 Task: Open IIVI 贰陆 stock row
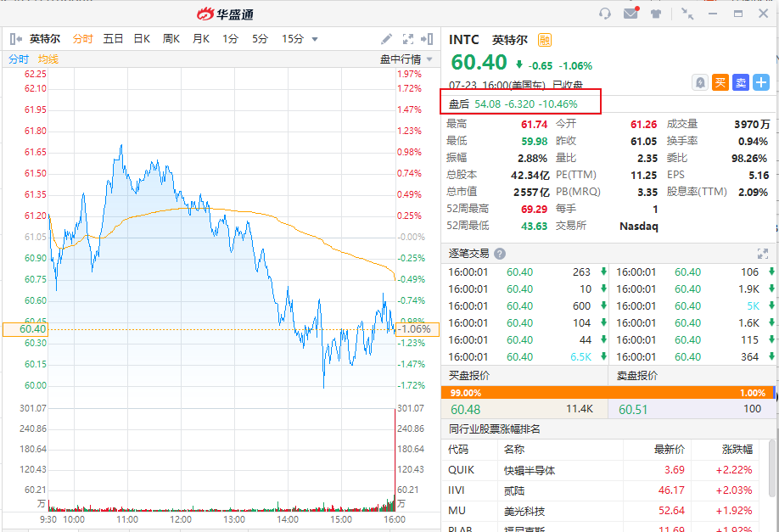600,490
